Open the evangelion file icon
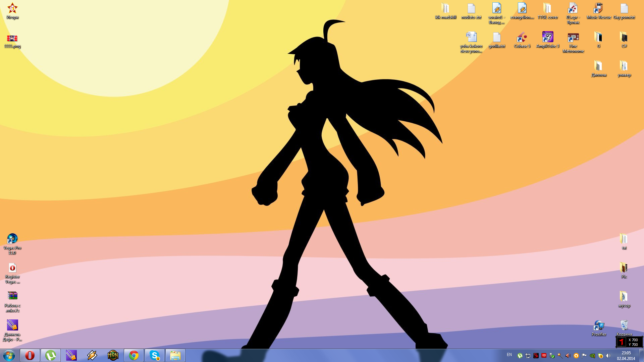This screenshot has width=644, height=362. point(522,11)
